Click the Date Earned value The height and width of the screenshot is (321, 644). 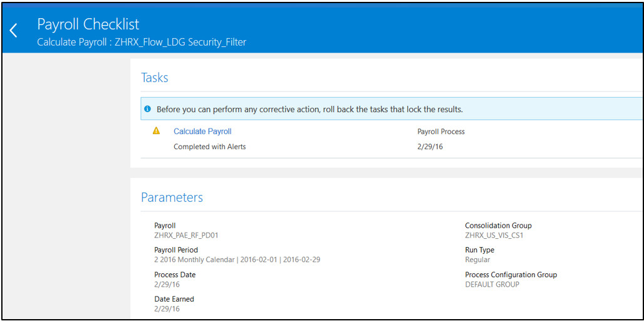click(167, 308)
